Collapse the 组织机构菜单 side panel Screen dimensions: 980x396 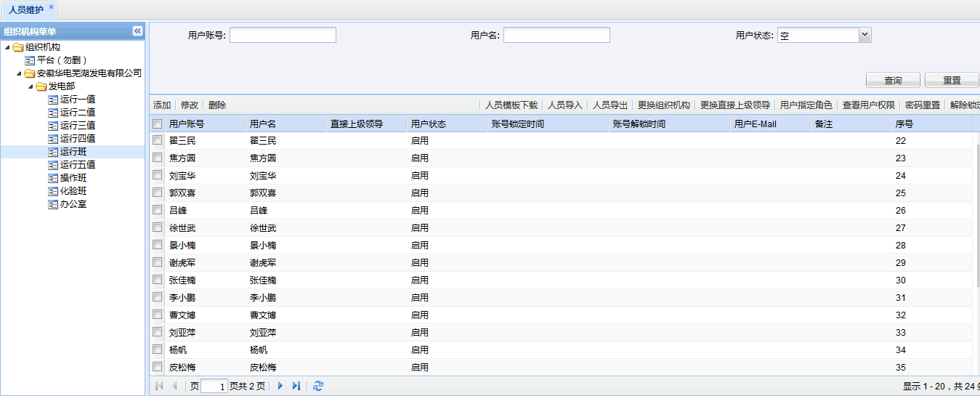pyautogui.click(x=137, y=31)
